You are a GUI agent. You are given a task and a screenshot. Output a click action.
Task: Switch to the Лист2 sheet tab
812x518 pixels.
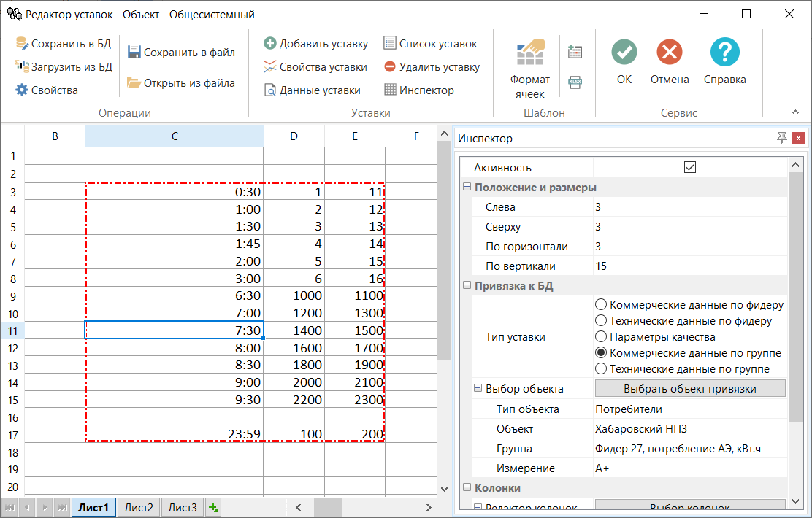pyautogui.click(x=138, y=507)
